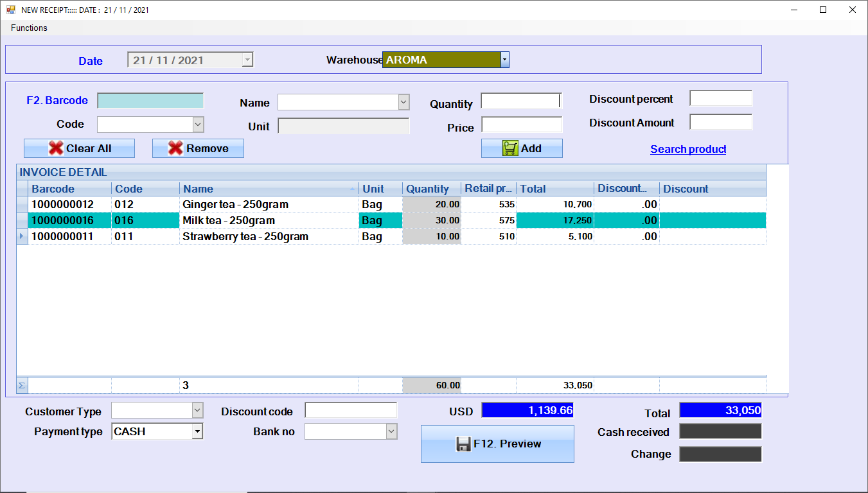Click into the Quantity input field
Viewport: 868px width, 493px height.
pos(521,101)
